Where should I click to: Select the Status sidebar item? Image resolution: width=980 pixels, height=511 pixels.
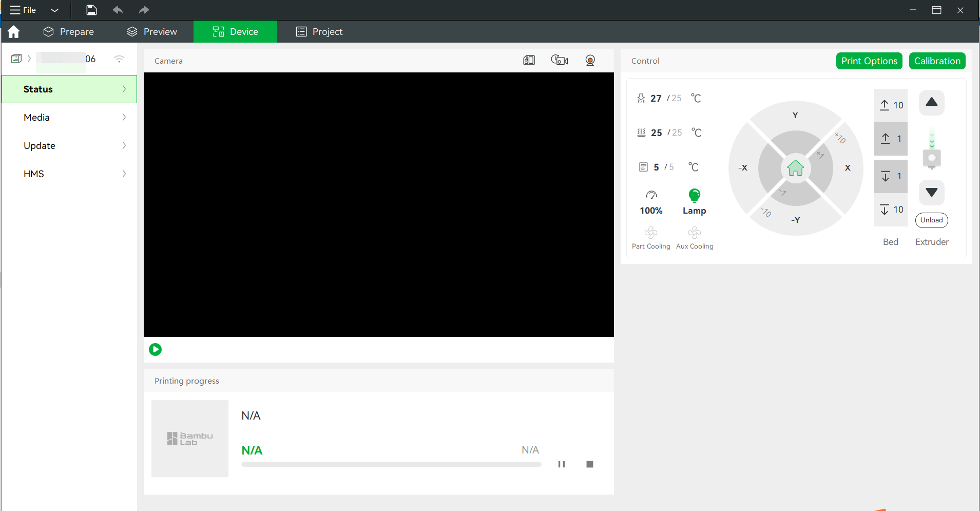tap(69, 89)
